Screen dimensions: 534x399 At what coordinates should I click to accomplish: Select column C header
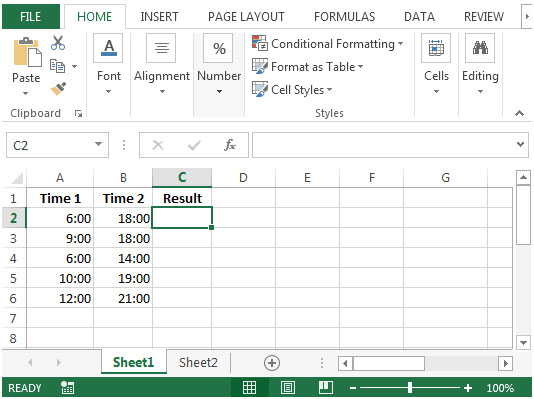pos(182,177)
